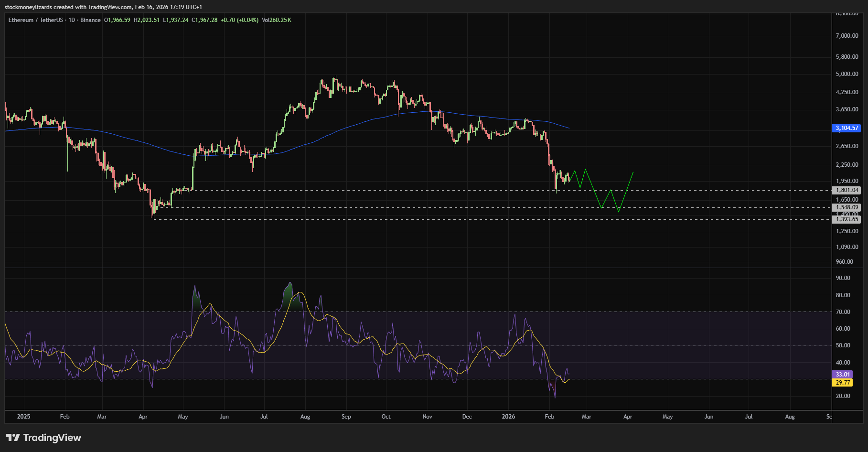This screenshot has height=452, width=868.
Task: Click the 7,000.00 price axis label
Action: pos(847,36)
